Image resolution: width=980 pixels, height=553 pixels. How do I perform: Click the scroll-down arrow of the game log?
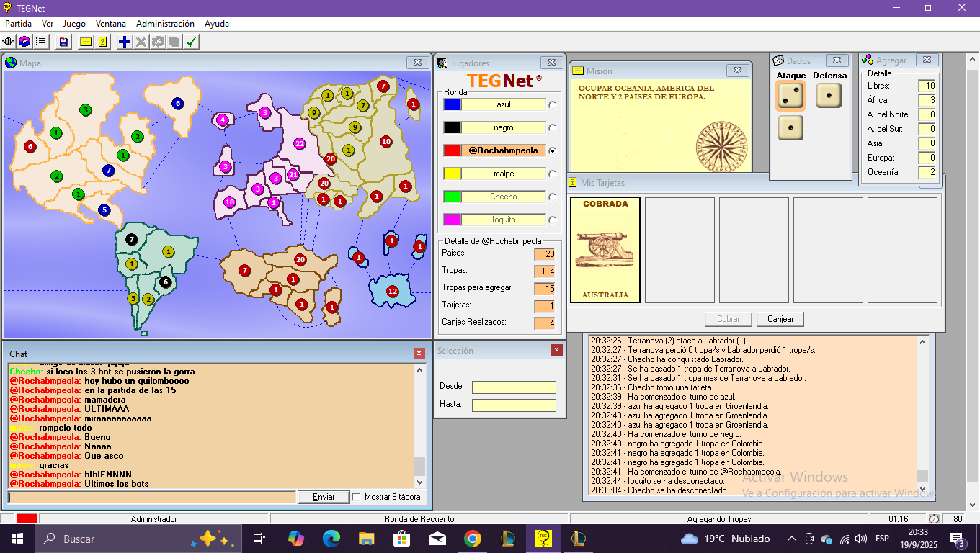click(x=922, y=490)
